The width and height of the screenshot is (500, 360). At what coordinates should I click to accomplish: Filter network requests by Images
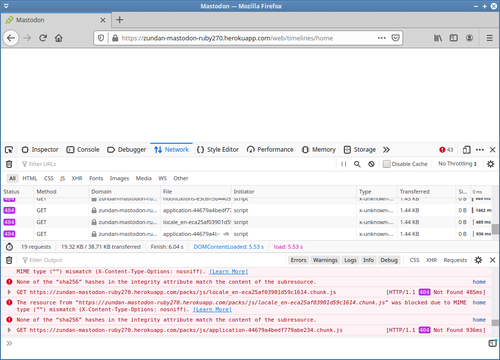tap(119, 178)
